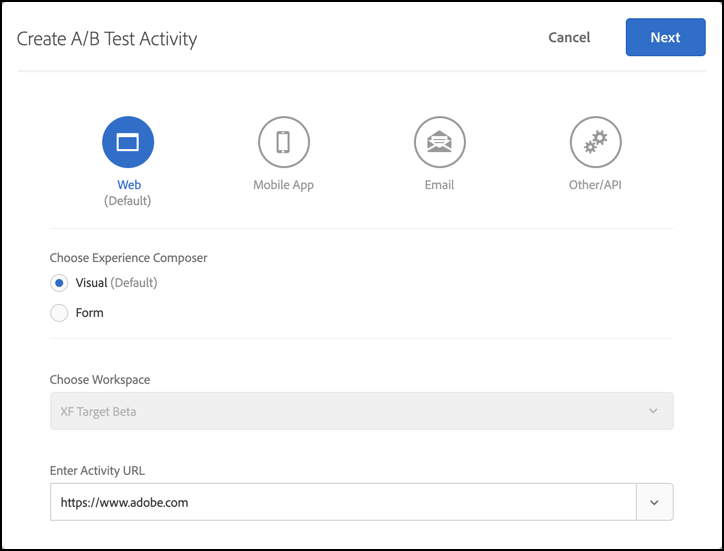The width and height of the screenshot is (724, 551).
Task: Click the Web label text
Action: (129, 185)
